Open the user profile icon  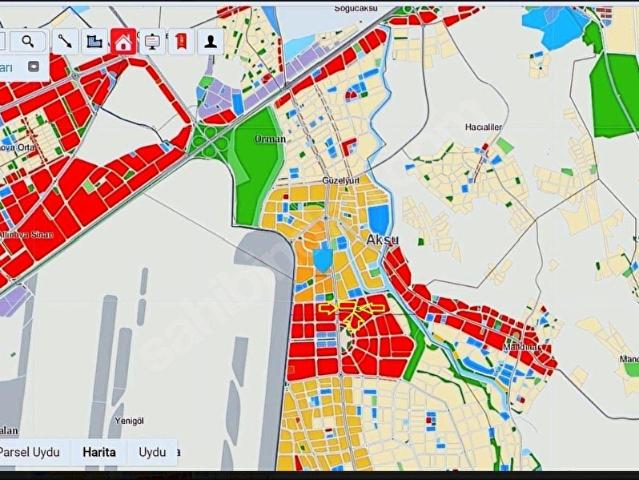pos(211,41)
